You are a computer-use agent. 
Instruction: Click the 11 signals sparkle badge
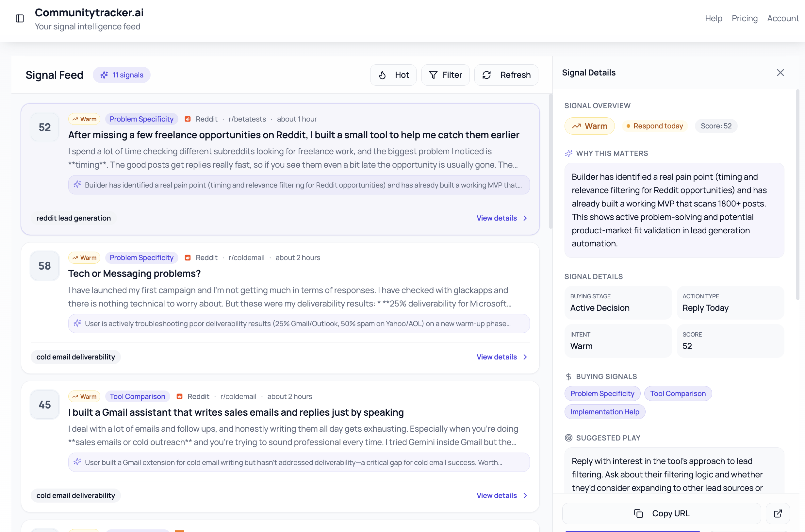(x=122, y=75)
